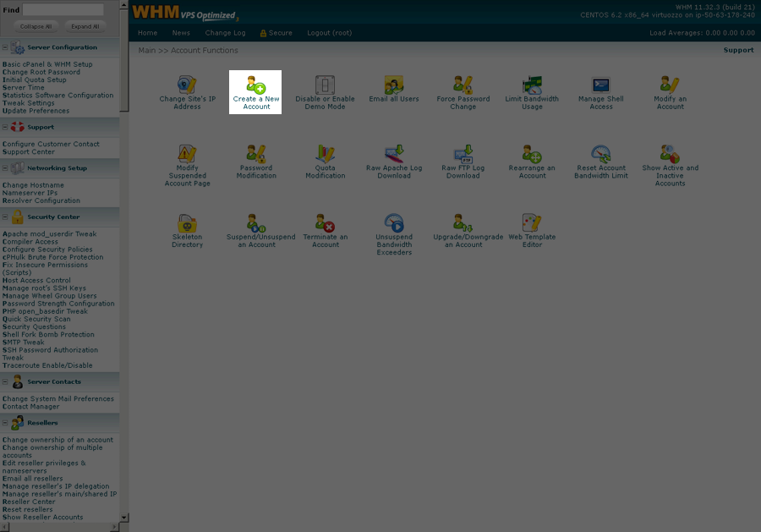Image resolution: width=761 pixels, height=532 pixels.
Task: Collapse the Security Center section
Action: coord(5,217)
